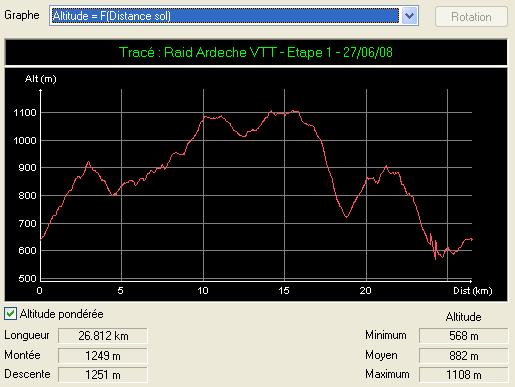
Task: Open the Graphe dropdown arrow
Action: (x=409, y=16)
